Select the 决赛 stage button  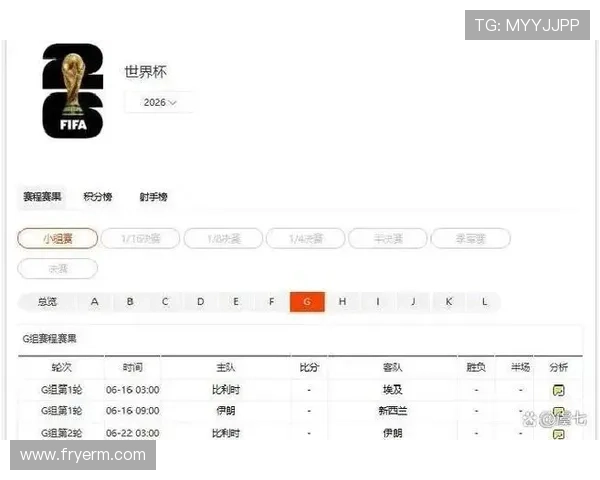click(58, 269)
